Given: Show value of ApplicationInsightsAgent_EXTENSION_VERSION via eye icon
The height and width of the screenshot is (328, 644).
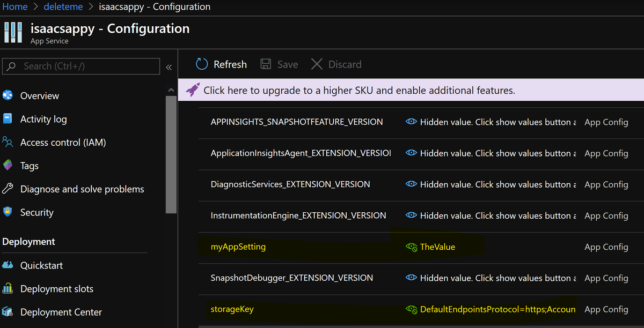Looking at the screenshot, I should coord(411,153).
